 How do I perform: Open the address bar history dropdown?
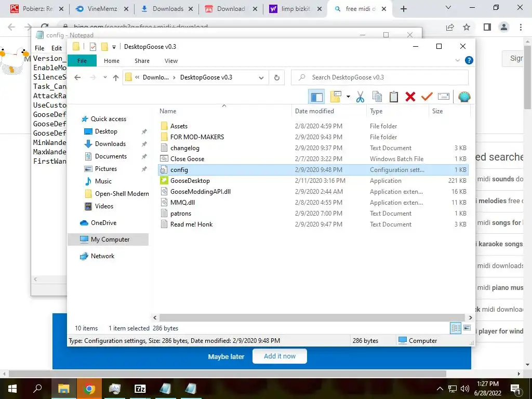click(x=261, y=78)
